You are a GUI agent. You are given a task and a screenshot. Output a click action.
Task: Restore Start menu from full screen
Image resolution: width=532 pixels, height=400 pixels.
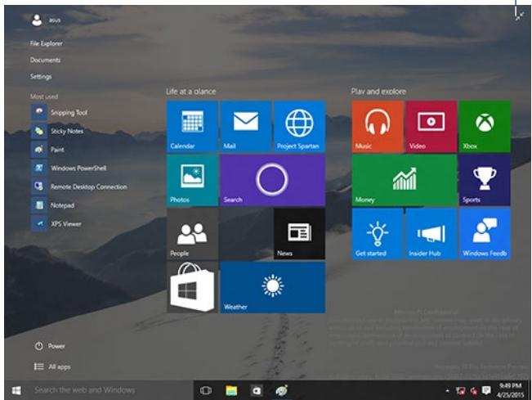[x=519, y=16]
